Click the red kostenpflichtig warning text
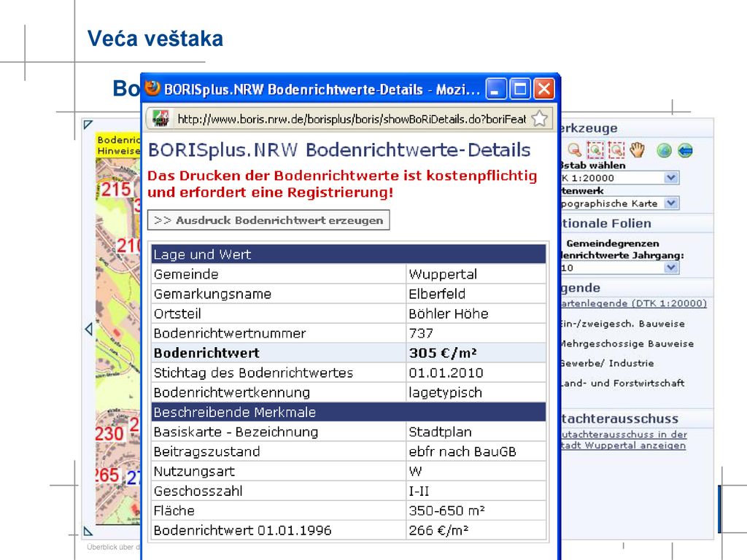This screenshot has height=560, width=747. [x=342, y=184]
